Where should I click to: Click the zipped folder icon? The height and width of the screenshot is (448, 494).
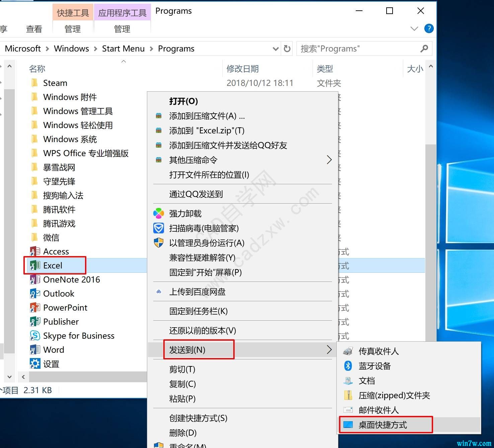point(348,395)
